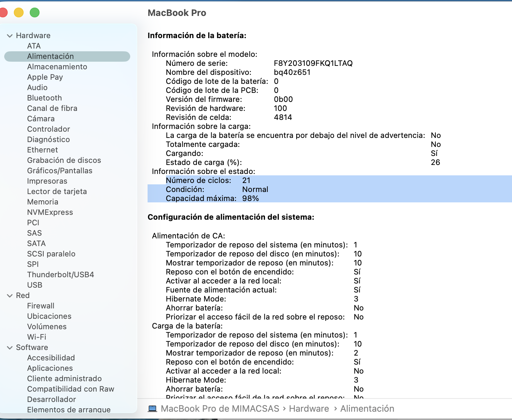Click the Software category label
Image resolution: width=512 pixels, height=420 pixels.
coord(32,348)
